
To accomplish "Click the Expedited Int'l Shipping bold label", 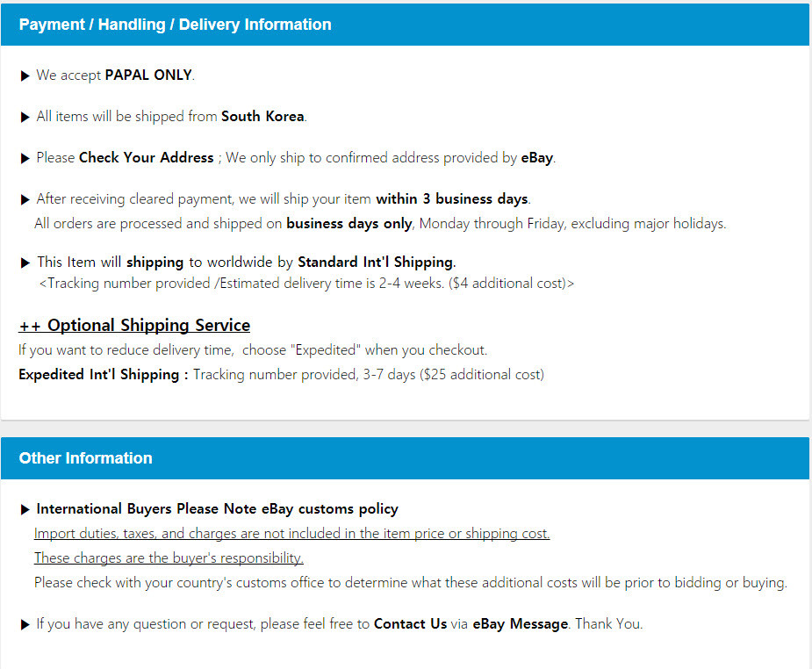I will [x=103, y=375].
